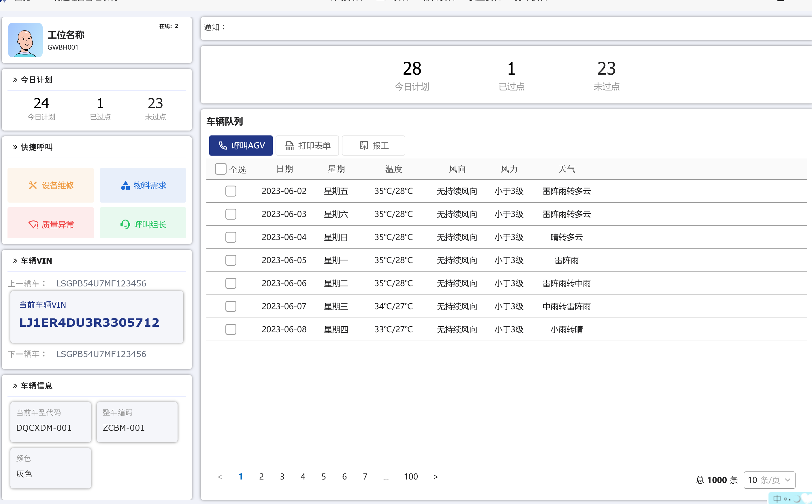Image resolution: width=812 pixels, height=504 pixels.
Task: Select pagination page 6
Action: (344, 477)
